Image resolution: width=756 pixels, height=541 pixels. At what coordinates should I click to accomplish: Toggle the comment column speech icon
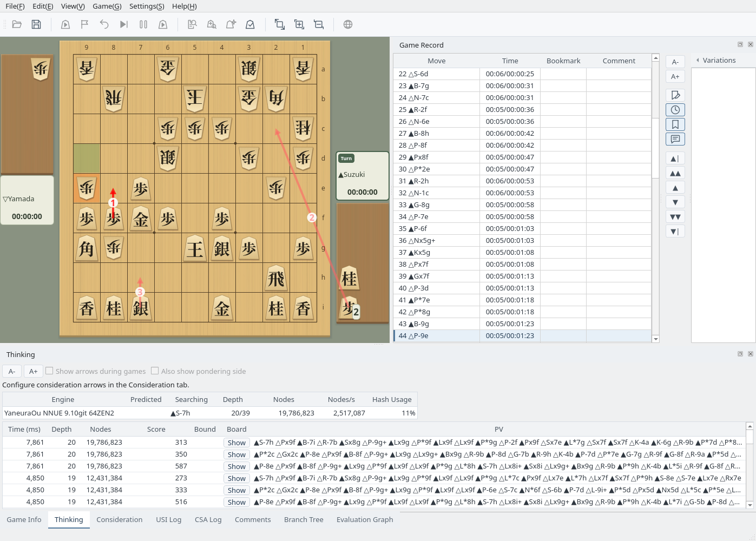(x=675, y=139)
